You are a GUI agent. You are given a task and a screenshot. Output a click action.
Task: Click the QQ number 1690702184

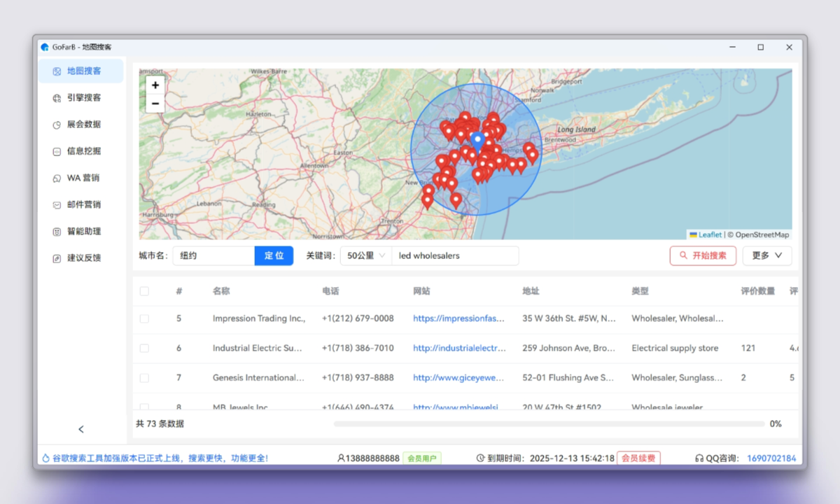771,458
